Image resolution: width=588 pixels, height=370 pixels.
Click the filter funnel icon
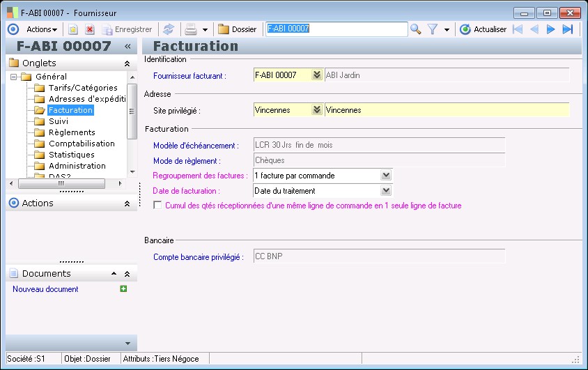coord(433,29)
